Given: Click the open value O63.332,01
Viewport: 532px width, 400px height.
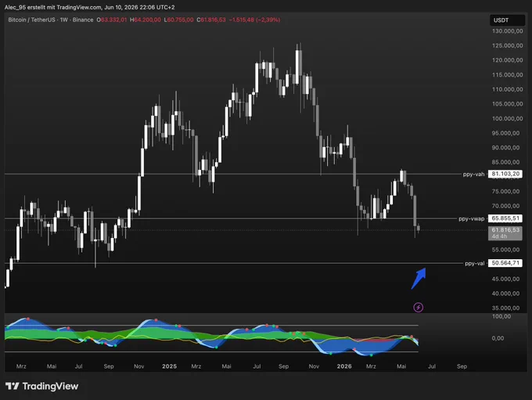Looking at the screenshot, I should click(112, 20).
